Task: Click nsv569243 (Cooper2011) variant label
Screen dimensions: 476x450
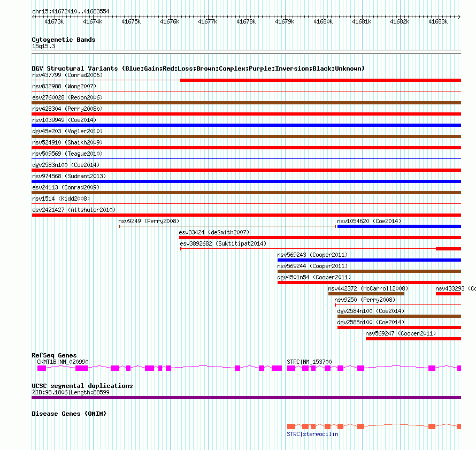Action: (312, 255)
